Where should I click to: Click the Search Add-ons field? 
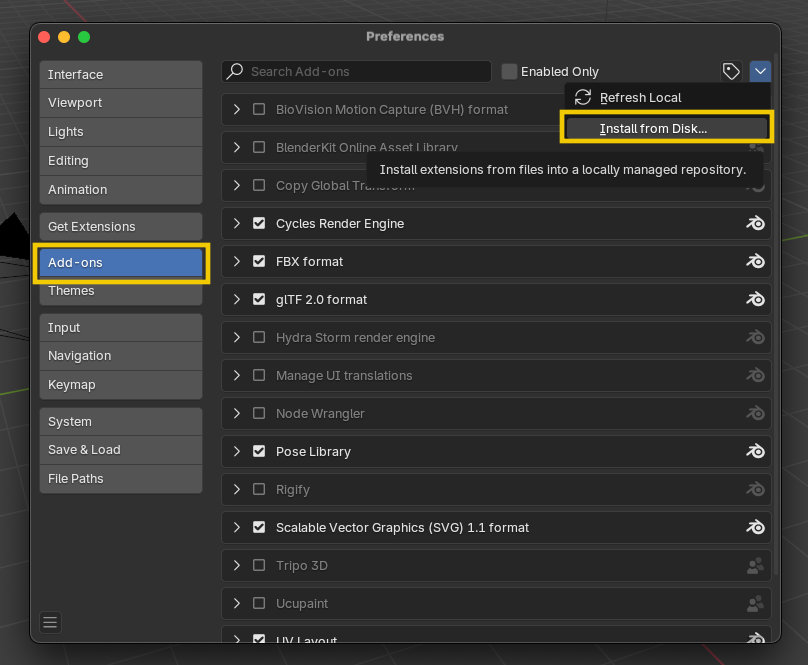tap(356, 71)
